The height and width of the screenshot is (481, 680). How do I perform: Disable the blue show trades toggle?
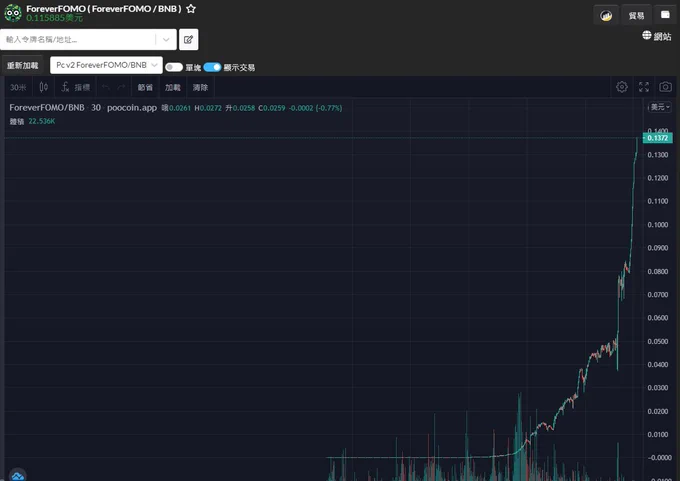(212, 67)
